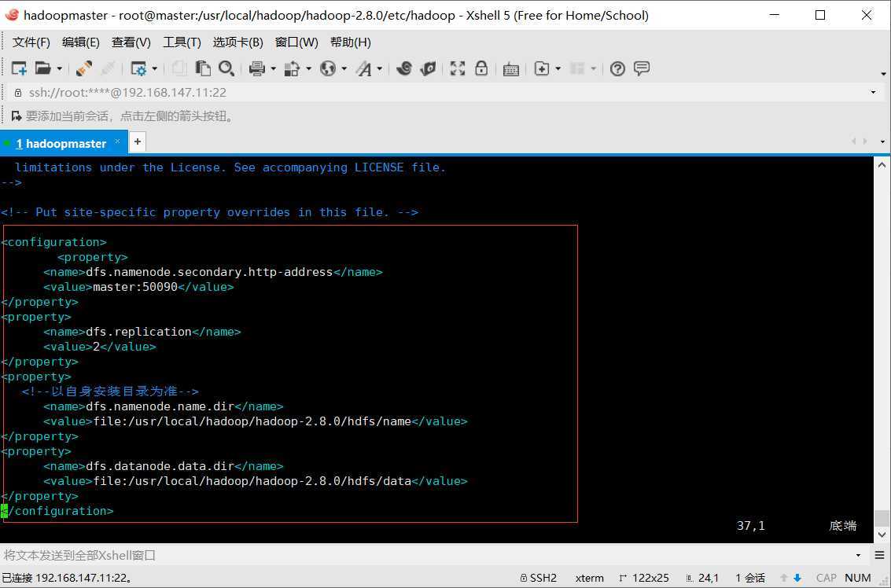Expand the encoding globe dropdown arrow
Screen dimensions: 891x588
(x=344, y=68)
